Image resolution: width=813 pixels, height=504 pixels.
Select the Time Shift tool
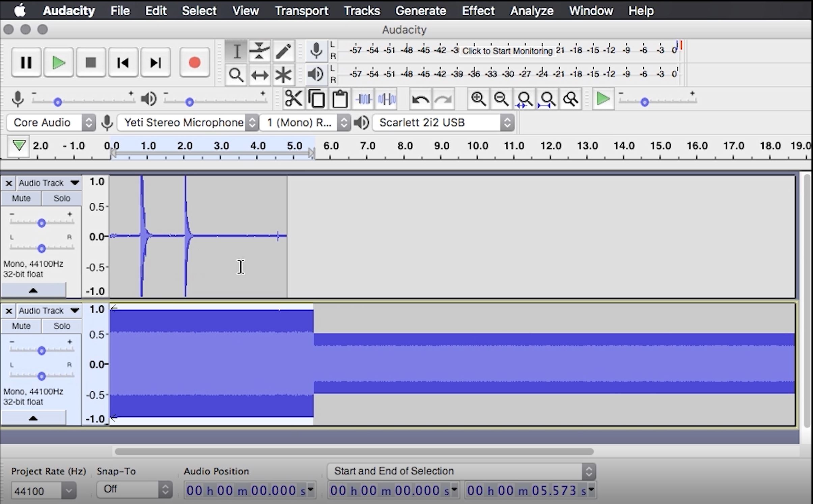[259, 75]
